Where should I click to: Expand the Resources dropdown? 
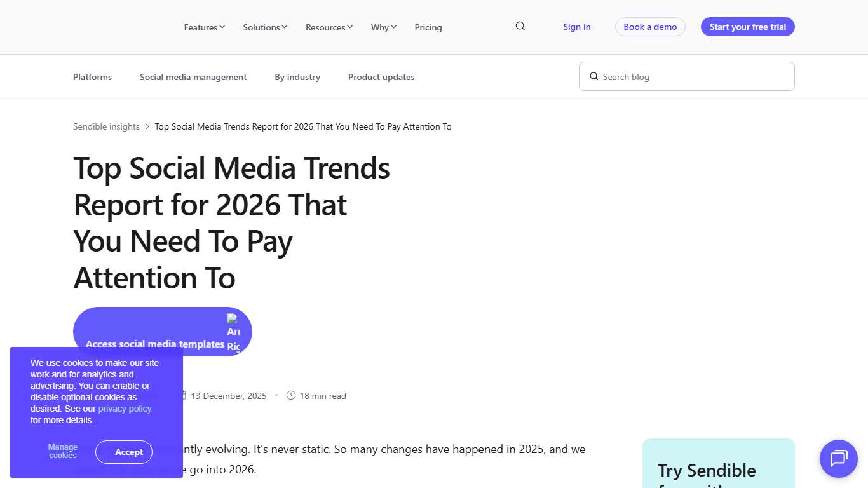click(329, 27)
